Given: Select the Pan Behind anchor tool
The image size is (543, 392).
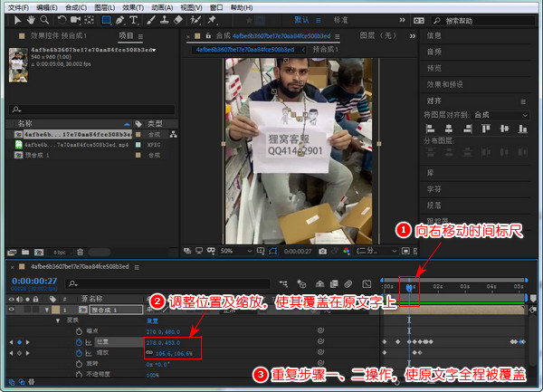Looking at the screenshot, I should click(x=89, y=20).
